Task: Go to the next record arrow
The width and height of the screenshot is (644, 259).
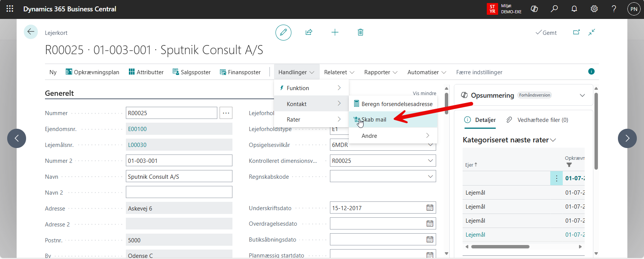Action: tap(627, 138)
